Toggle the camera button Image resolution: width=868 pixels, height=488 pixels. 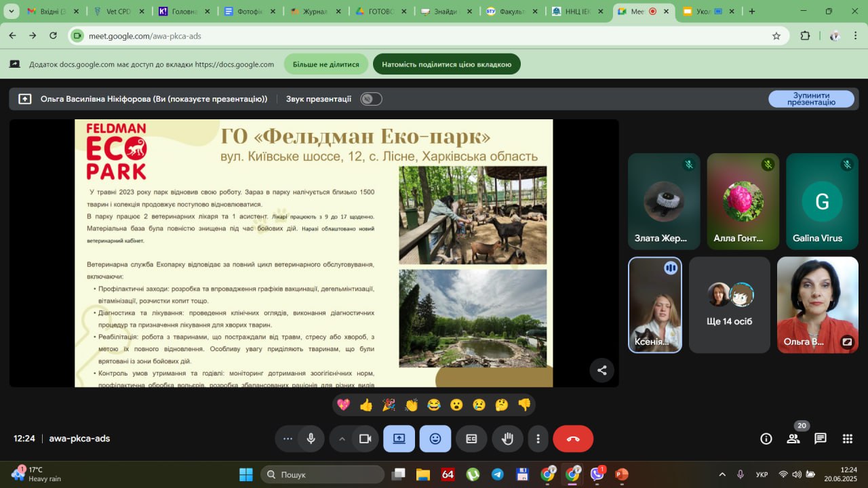point(365,439)
